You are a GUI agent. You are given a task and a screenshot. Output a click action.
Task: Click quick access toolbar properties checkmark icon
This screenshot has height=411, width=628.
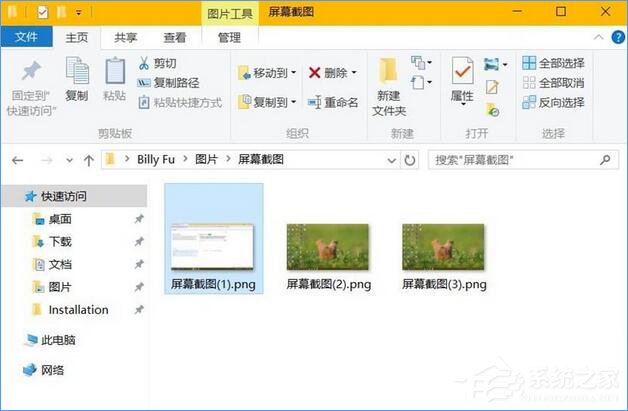point(42,12)
